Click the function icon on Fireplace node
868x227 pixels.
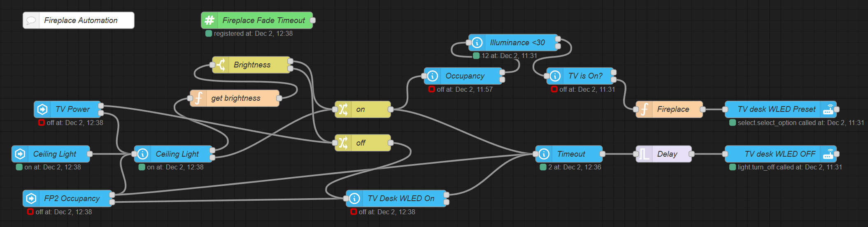click(644, 109)
